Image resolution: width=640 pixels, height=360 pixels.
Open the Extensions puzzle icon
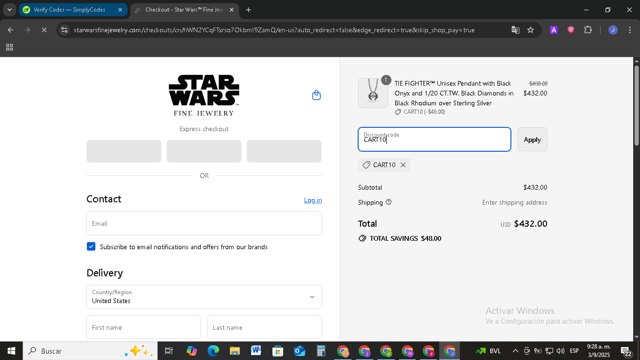pyautogui.click(x=588, y=30)
